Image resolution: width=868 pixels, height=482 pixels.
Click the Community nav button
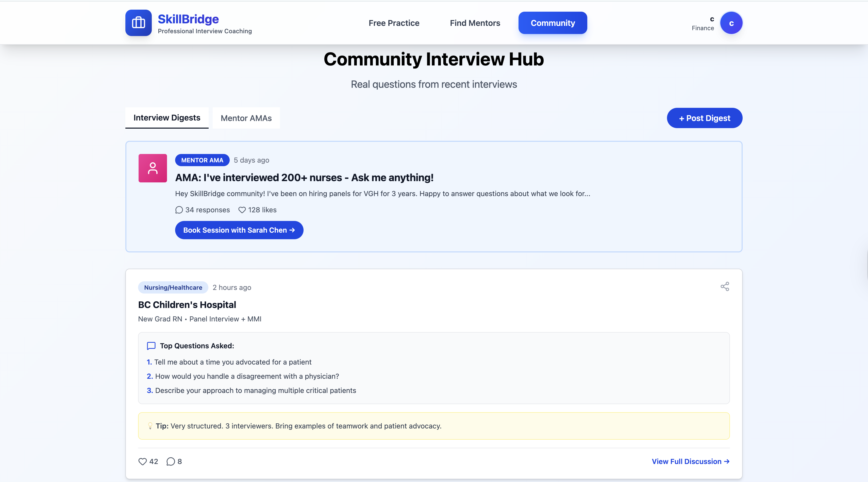(553, 23)
